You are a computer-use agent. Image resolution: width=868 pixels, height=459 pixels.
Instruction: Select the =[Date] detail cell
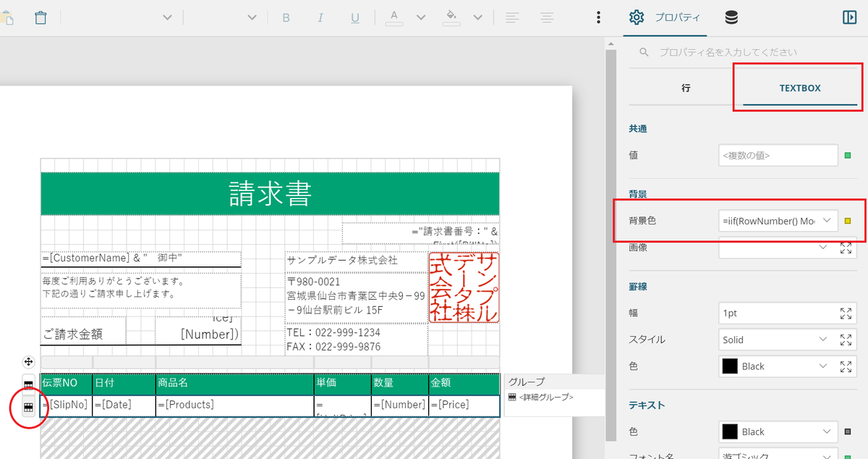124,405
